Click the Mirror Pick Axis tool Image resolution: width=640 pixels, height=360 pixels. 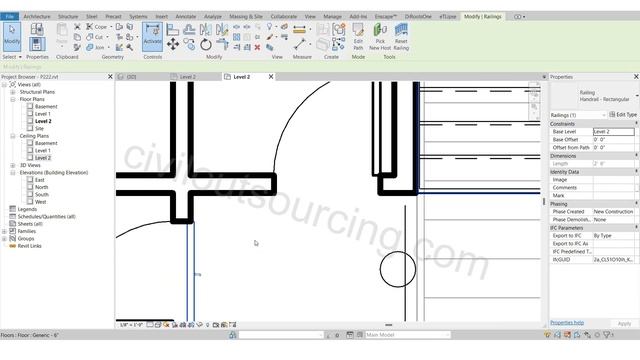click(x=206, y=29)
